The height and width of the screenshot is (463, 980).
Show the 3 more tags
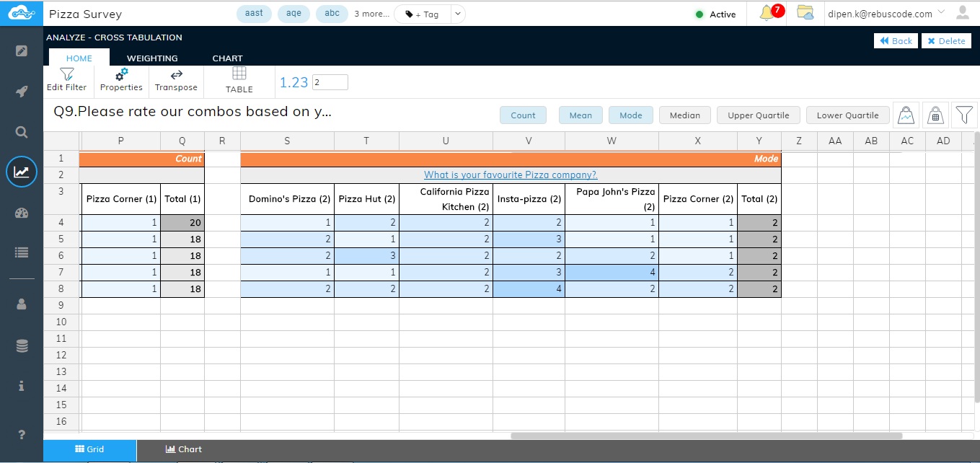coord(371,14)
